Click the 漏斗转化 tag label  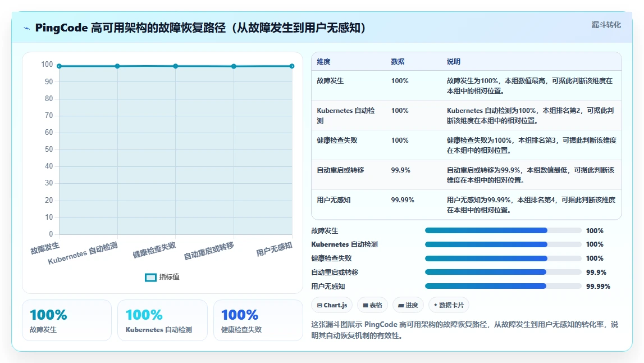tap(606, 25)
